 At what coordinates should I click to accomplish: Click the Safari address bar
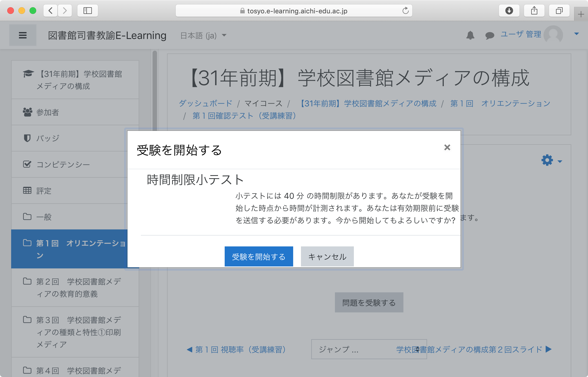[294, 11]
